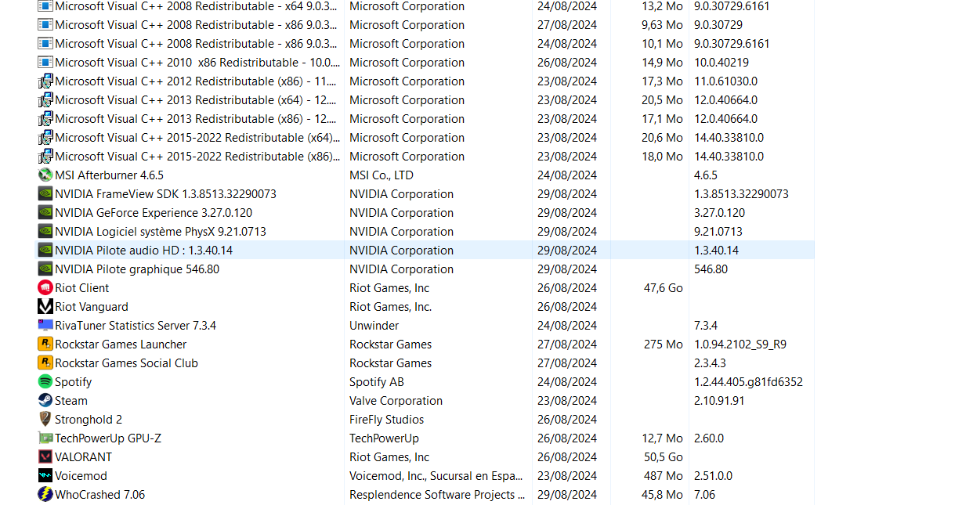Select the 'NVIDIA Pilote graphique 546.80' name
Viewport: 980px width, 505px height.
pos(137,269)
